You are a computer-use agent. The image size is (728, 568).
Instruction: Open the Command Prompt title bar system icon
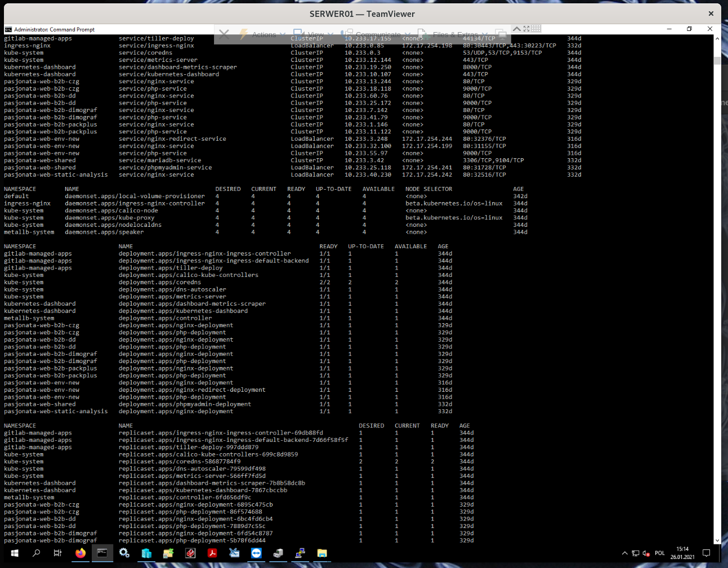pyautogui.click(x=8, y=29)
